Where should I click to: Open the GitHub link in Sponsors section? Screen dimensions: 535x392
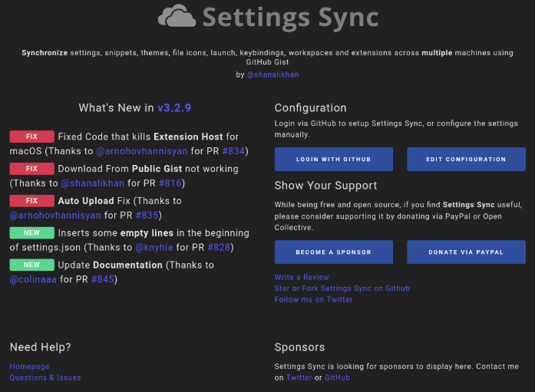tap(337, 377)
